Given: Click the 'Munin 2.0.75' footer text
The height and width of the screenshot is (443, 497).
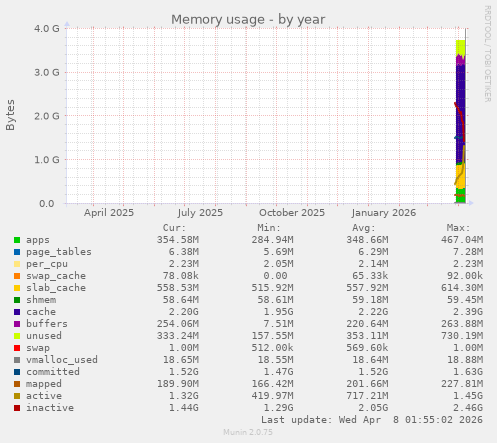Looking at the screenshot, I should [x=248, y=432].
